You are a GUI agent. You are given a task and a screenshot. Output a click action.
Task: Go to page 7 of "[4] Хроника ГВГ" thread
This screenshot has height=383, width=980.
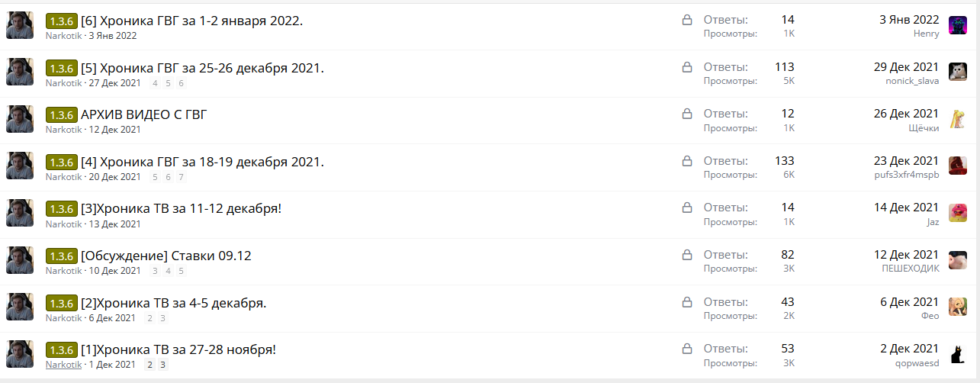tap(181, 177)
